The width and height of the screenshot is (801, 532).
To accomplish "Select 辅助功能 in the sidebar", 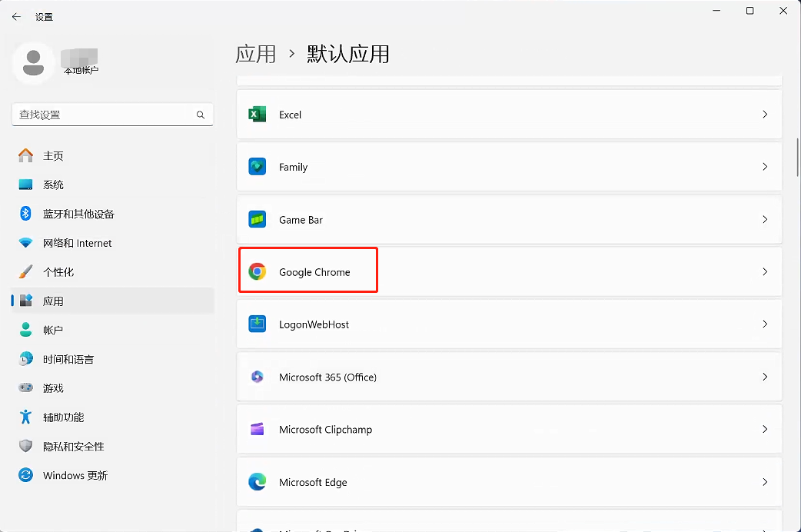I will point(112,417).
